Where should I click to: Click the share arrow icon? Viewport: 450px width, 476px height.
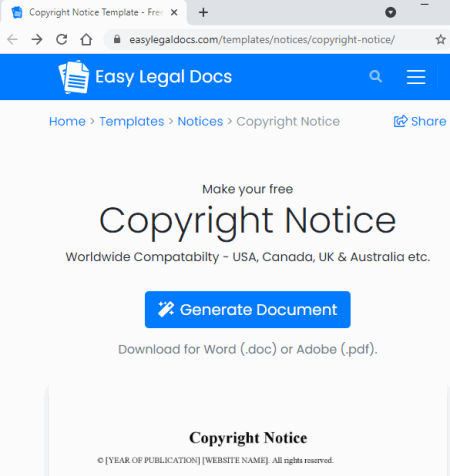click(400, 121)
